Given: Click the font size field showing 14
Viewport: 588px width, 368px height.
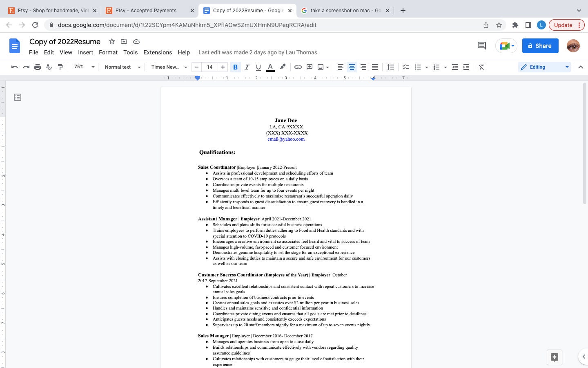Looking at the screenshot, I should (x=210, y=67).
